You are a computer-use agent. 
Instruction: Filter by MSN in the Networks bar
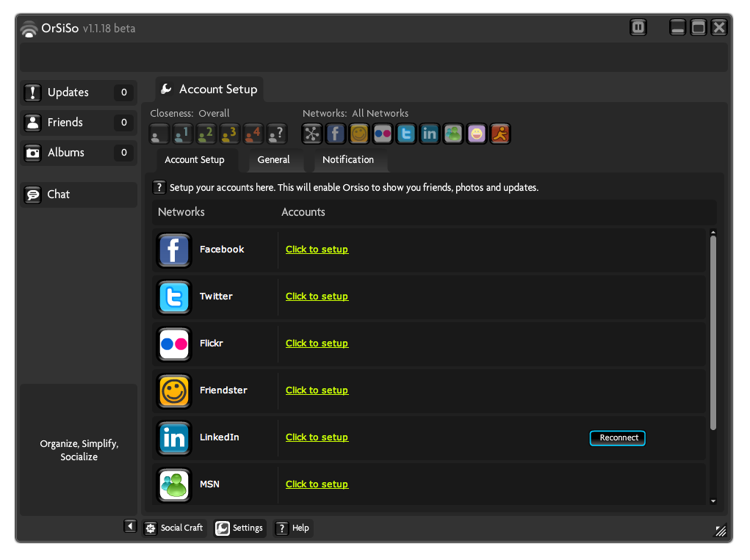pyautogui.click(x=453, y=134)
